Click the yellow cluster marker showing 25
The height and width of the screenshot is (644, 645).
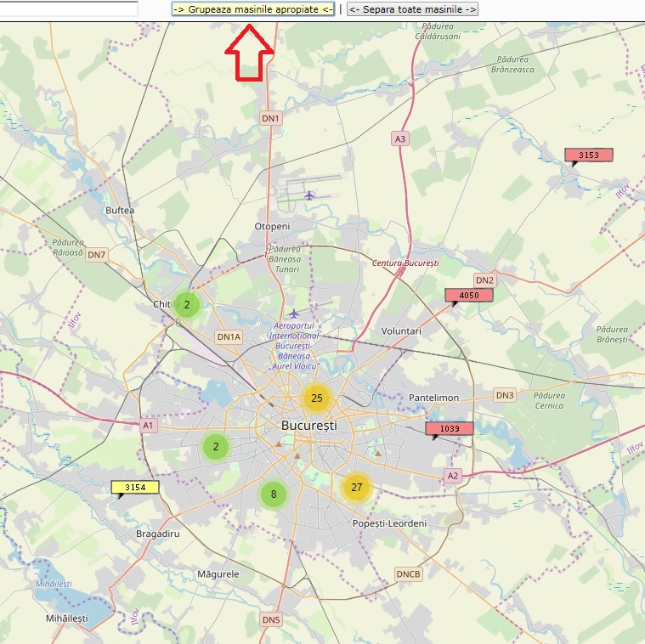[x=316, y=398]
